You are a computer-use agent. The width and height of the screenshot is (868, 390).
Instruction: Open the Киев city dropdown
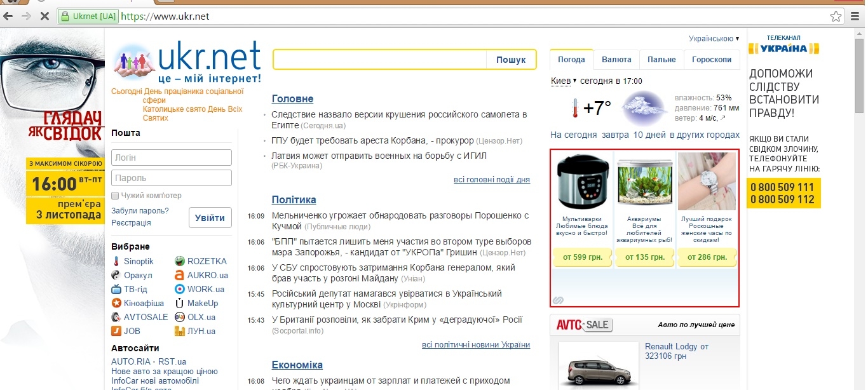pos(564,81)
